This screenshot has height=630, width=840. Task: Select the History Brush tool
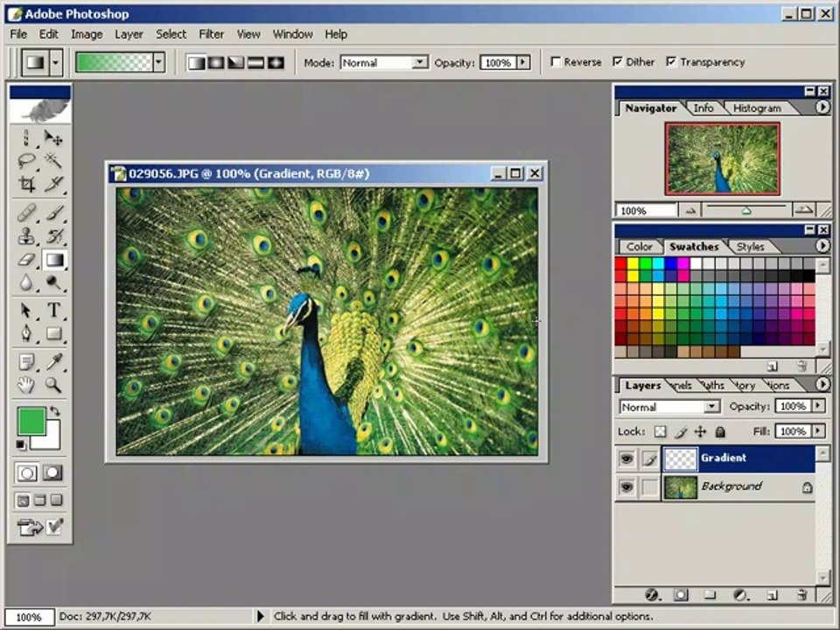point(53,236)
